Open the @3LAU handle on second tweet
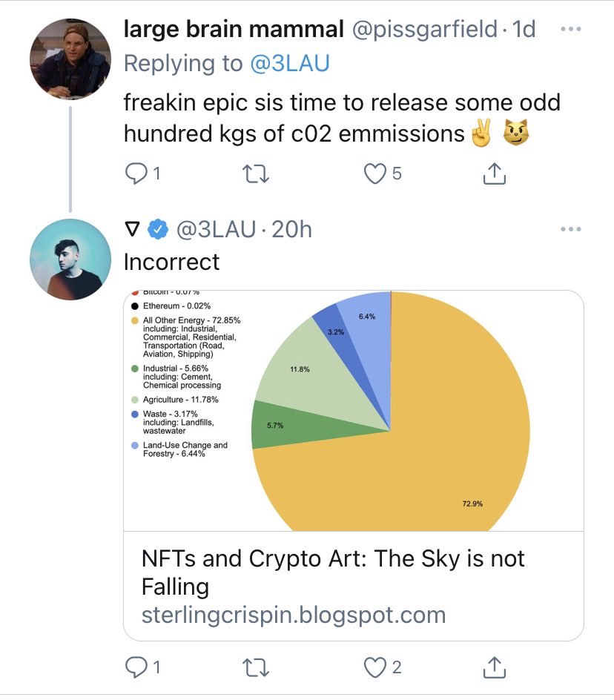 point(215,230)
